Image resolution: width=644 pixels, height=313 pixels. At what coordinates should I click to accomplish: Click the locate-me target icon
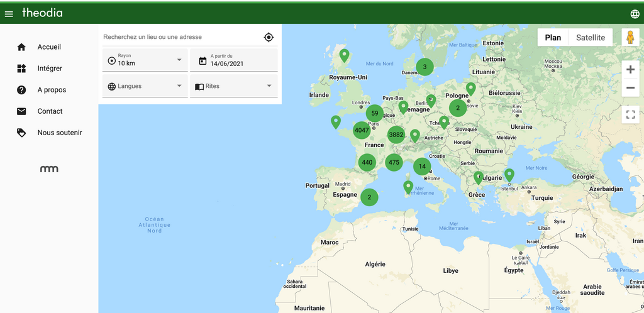click(269, 37)
